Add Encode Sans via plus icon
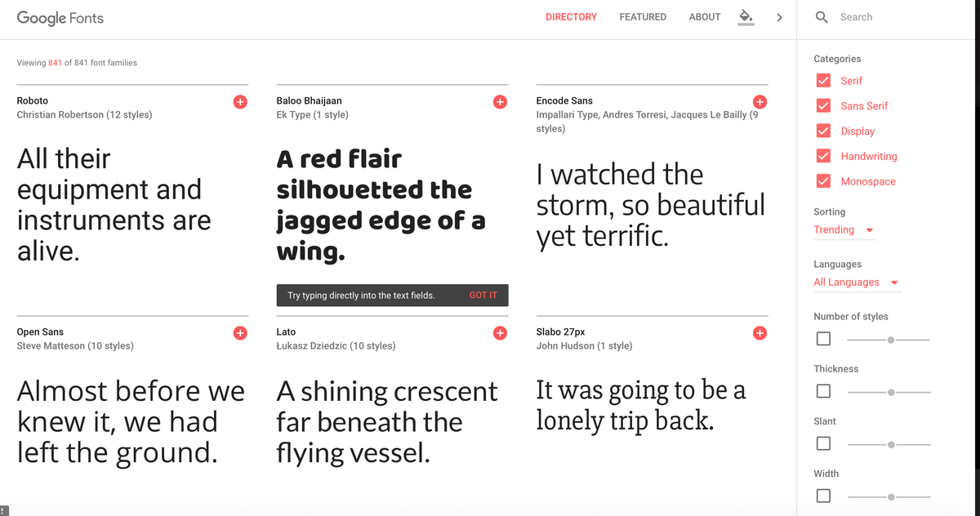Screen dimensions: 980x516 (759, 102)
